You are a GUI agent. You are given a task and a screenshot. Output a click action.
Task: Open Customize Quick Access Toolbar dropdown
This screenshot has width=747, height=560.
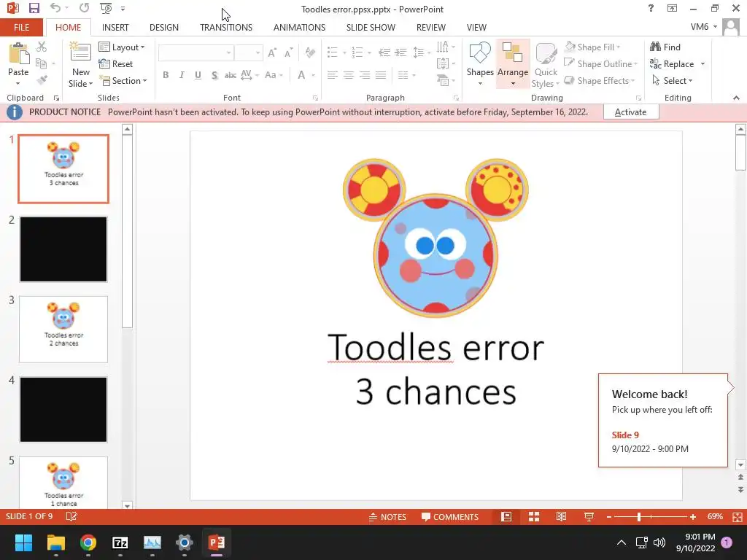pos(123,9)
